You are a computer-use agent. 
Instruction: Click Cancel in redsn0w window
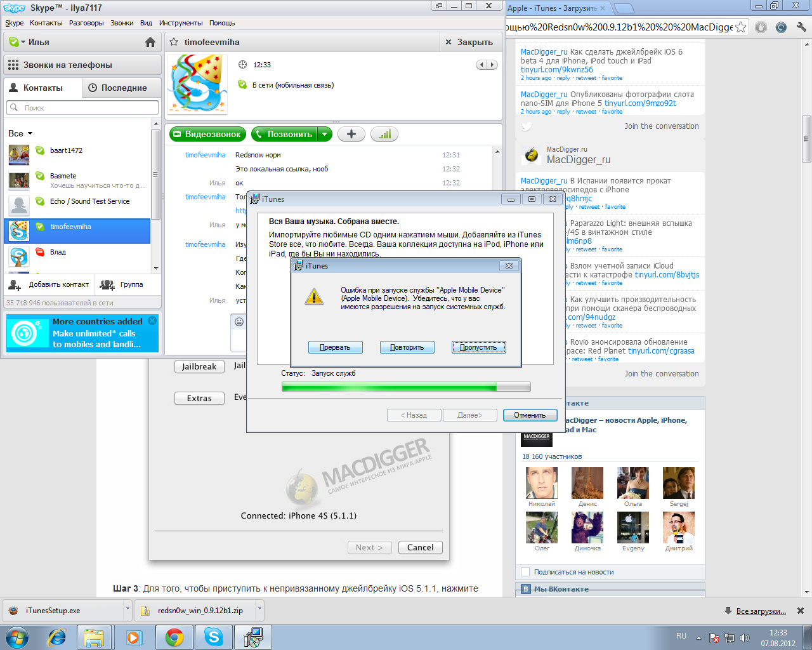coord(421,548)
